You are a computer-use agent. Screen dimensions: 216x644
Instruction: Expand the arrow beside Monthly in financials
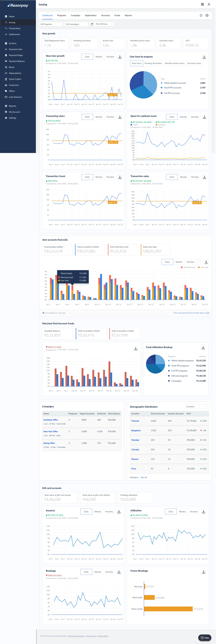[198, 262]
